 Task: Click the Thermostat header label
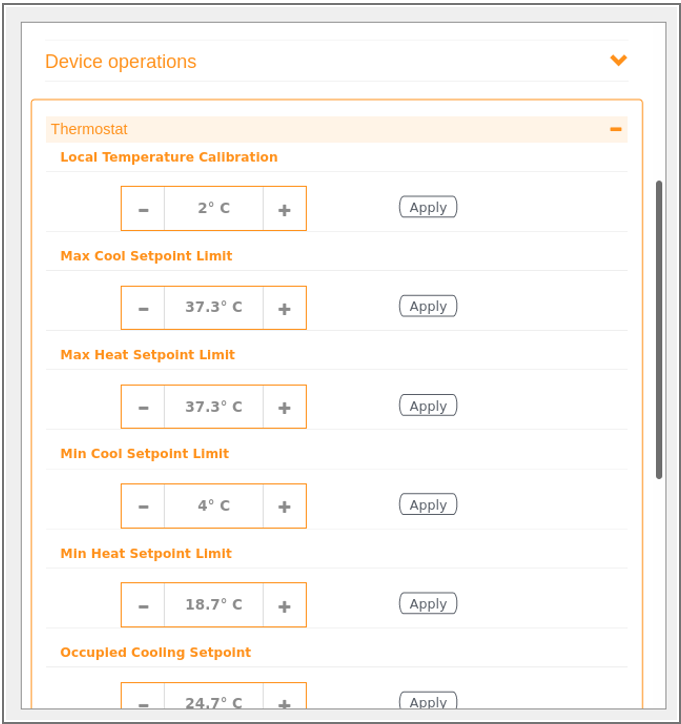pos(89,129)
